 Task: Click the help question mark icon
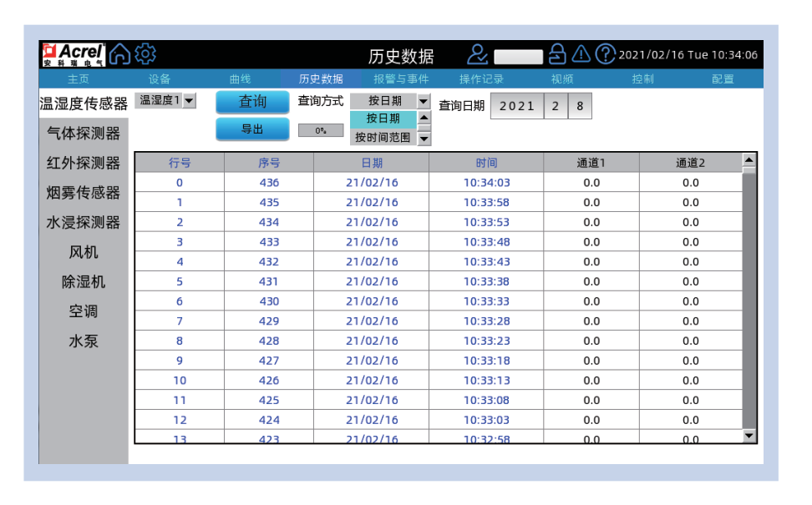pyautogui.click(x=606, y=55)
